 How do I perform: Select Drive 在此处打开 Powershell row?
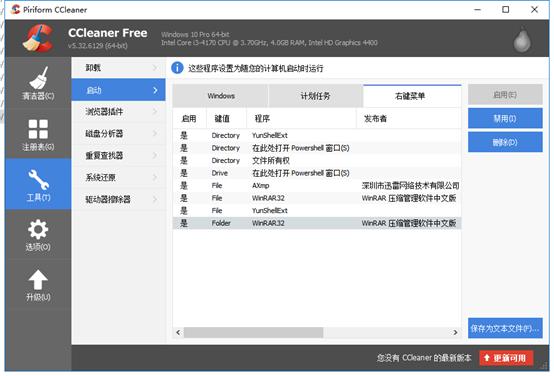coord(317,173)
